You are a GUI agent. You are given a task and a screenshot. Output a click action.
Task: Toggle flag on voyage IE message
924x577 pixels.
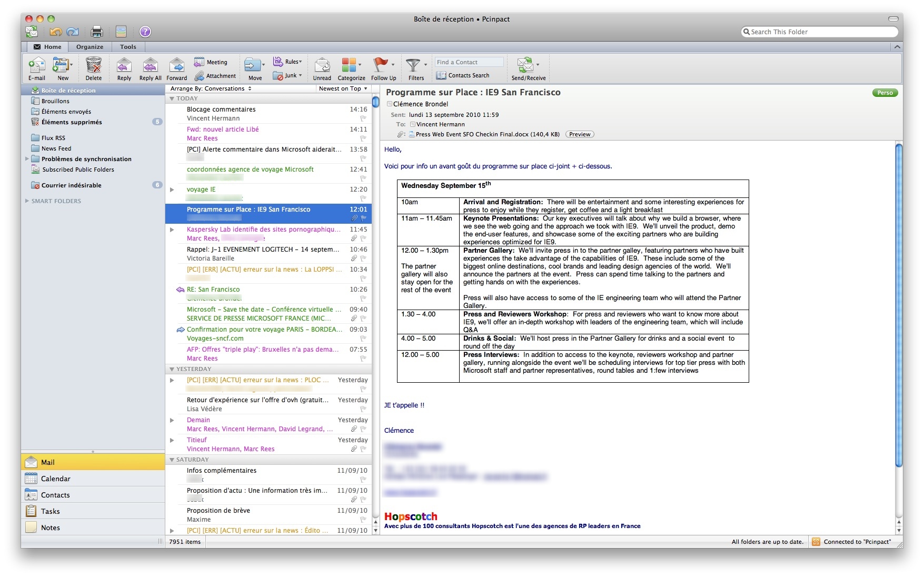363,198
